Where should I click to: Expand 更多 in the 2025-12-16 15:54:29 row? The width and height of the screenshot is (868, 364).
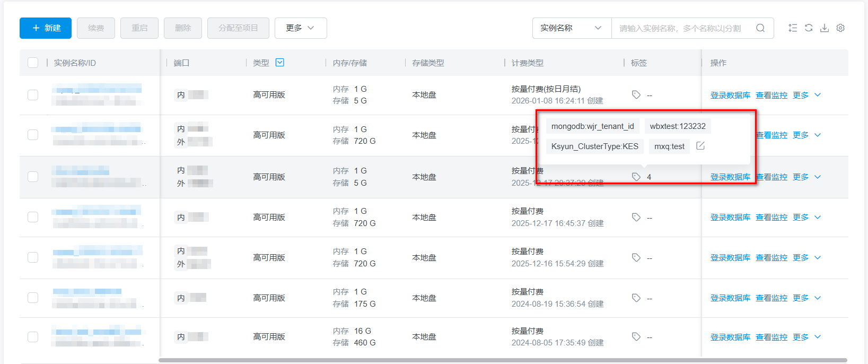click(x=806, y=257)
